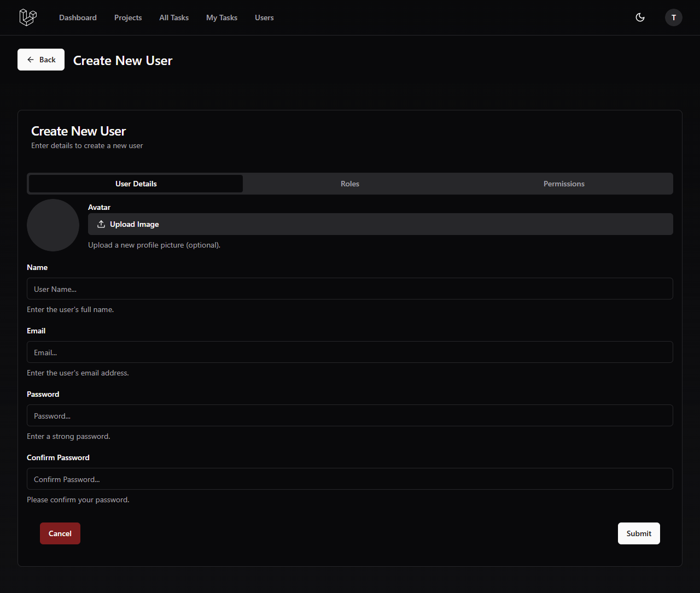The image size is (700, 593).
Task: Click the circular avatar placeholder
Action: coord(53,225)
